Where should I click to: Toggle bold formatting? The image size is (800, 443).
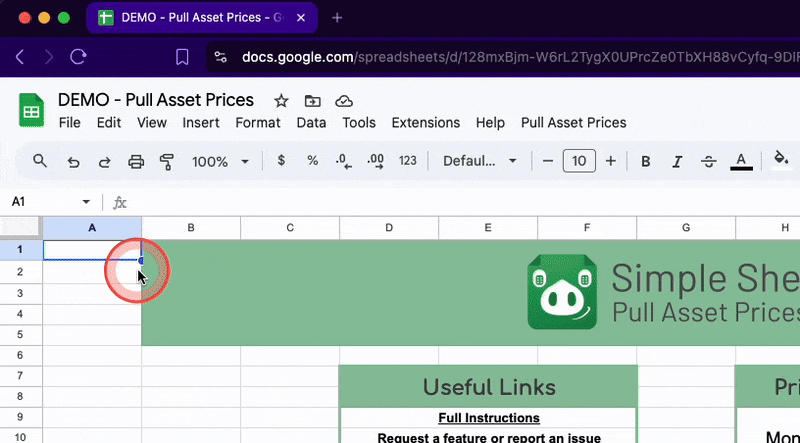tap(645, 162)
